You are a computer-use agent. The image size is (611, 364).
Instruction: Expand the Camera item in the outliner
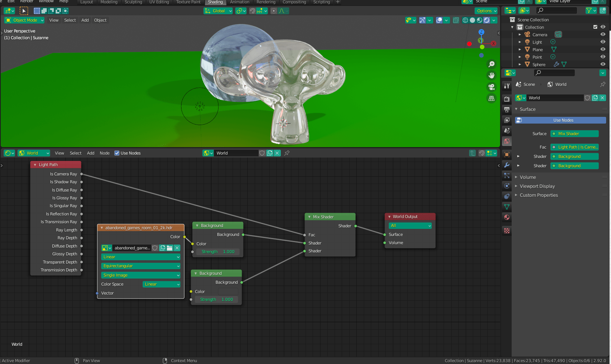520,34
